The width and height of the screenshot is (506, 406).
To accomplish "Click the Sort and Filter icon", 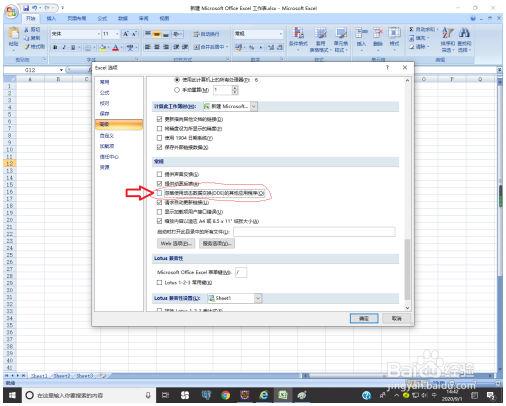I will (448, 33).
